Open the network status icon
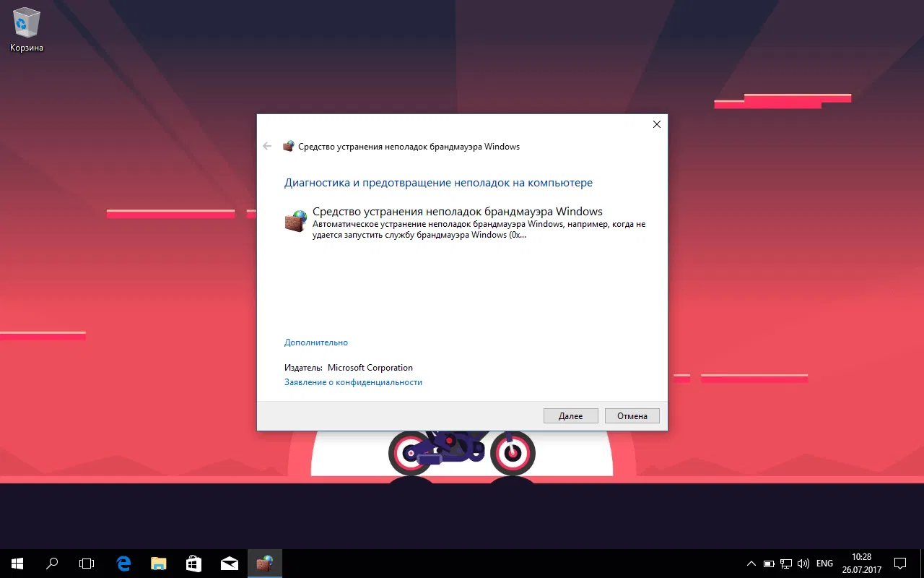Screen dimensions: 924x578 tap(786, 563)
